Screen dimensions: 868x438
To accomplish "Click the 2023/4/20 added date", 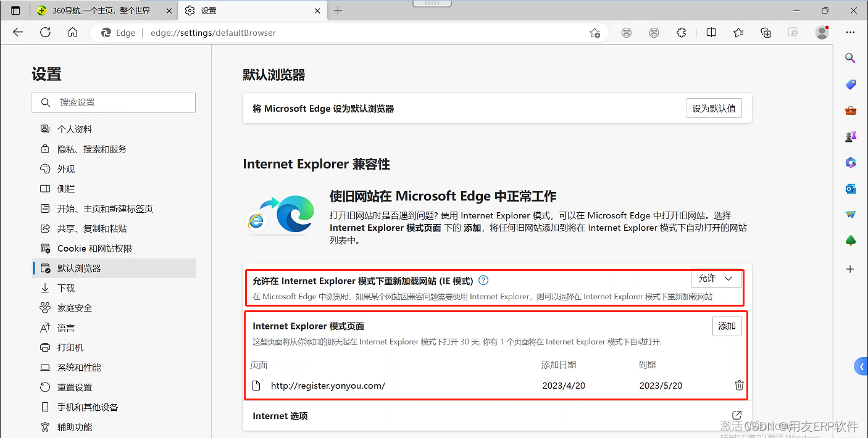I will 563,386.
